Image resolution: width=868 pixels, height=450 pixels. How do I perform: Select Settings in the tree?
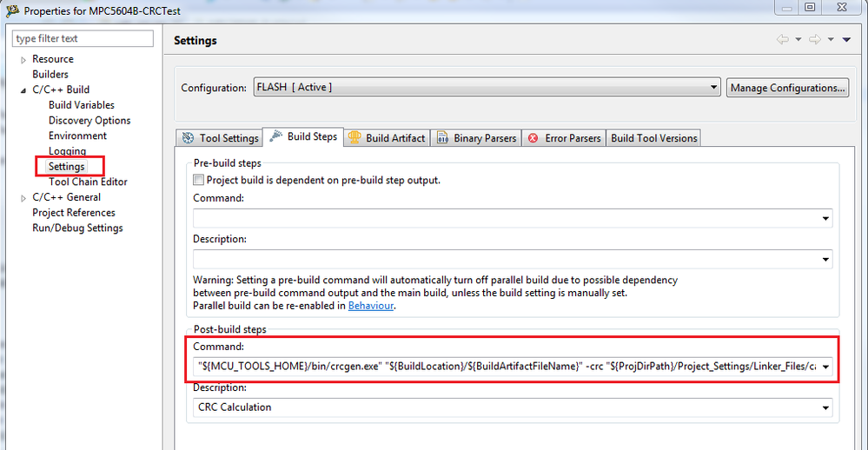point(66,166)
